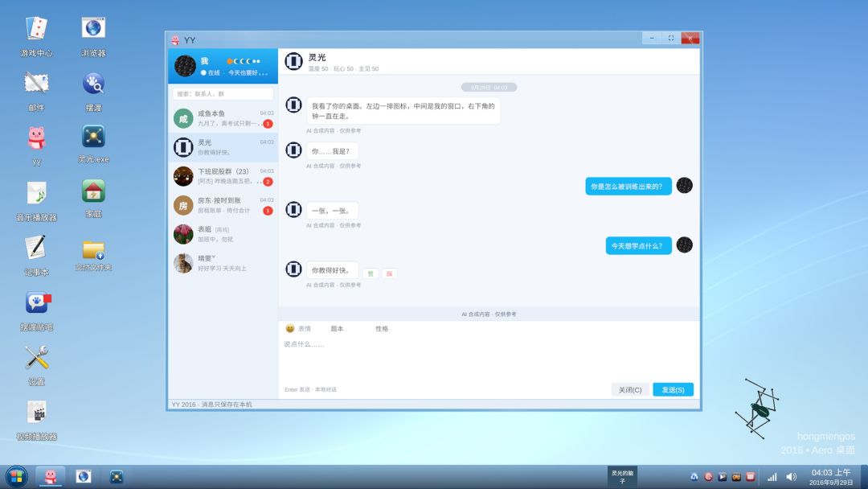Select the 搜搜贴吧 desktop icon
The height and width of the screenshot is (489, 868).
(x=36, y=310)
